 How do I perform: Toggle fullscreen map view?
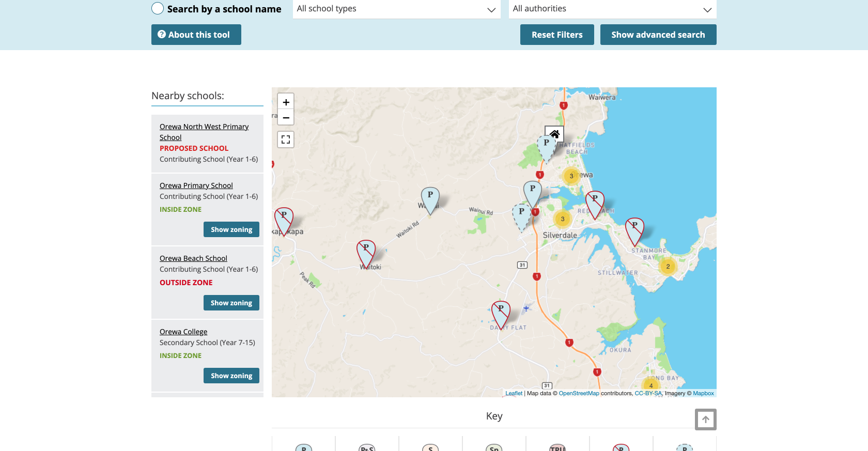click(x=286, y=139)
